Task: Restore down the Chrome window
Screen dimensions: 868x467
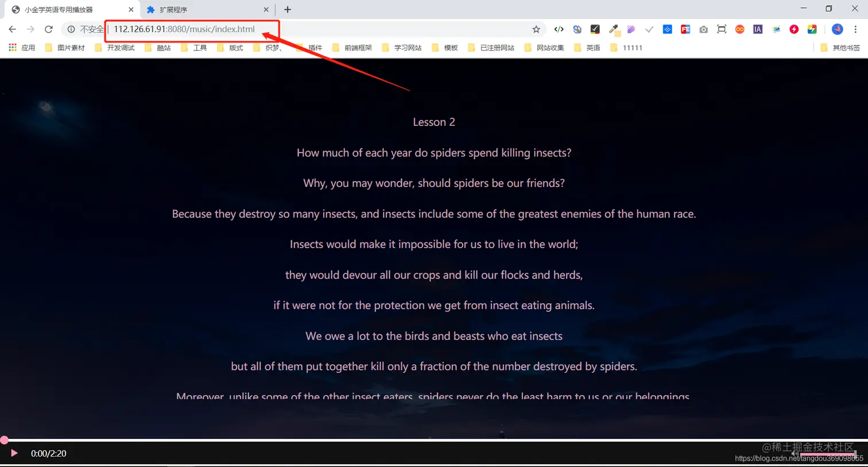Action: click(x=829, y=9)
